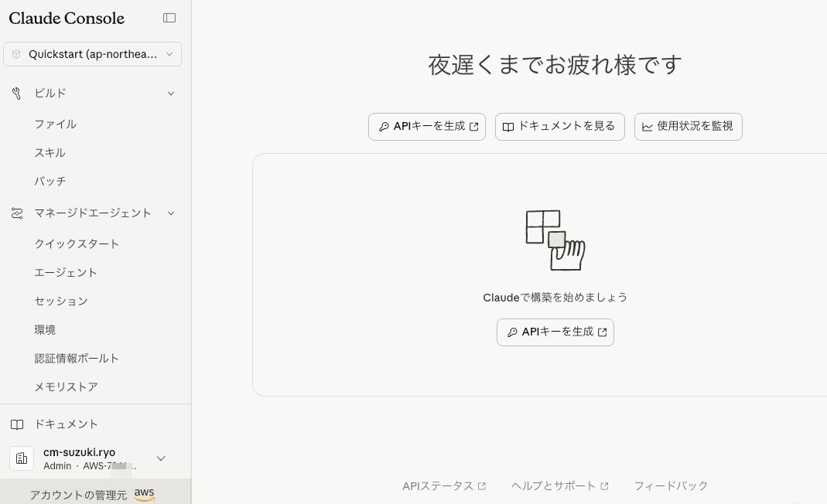Click the aws logo
This screenshot has width=827, height=504.
[144, 495]
